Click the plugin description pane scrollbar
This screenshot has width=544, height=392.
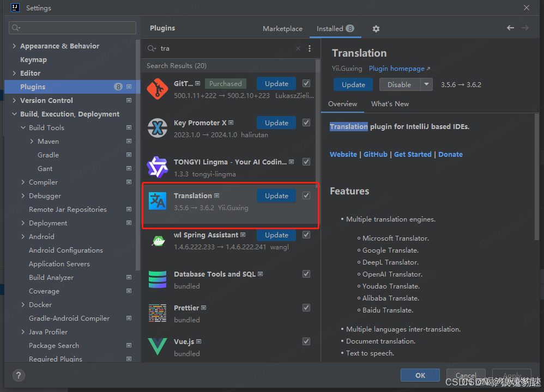click(537, 177)
